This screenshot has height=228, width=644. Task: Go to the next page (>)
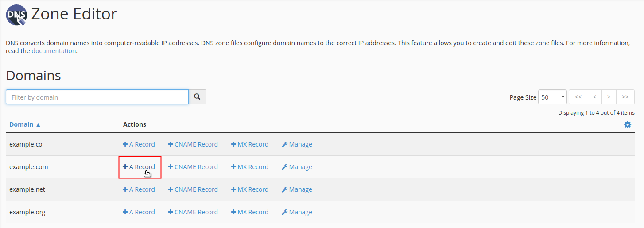pyautogui.click(x=609, y=97)
